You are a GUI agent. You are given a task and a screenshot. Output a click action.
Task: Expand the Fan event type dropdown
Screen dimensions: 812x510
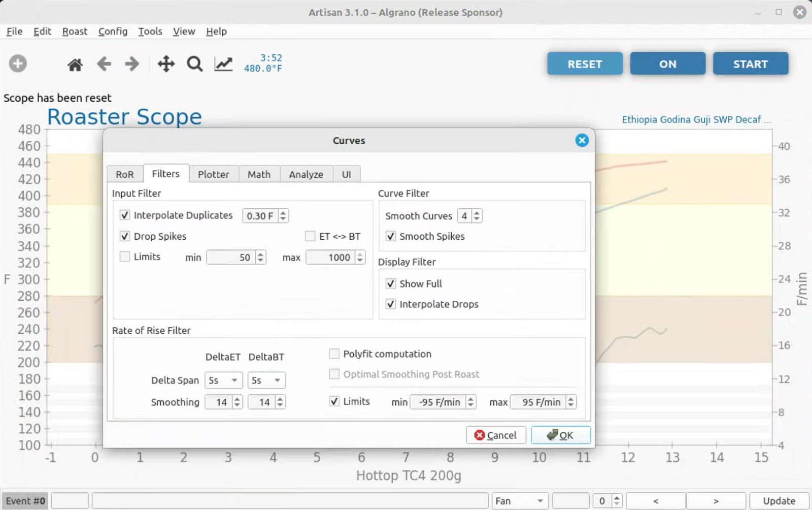click(520, 501)
